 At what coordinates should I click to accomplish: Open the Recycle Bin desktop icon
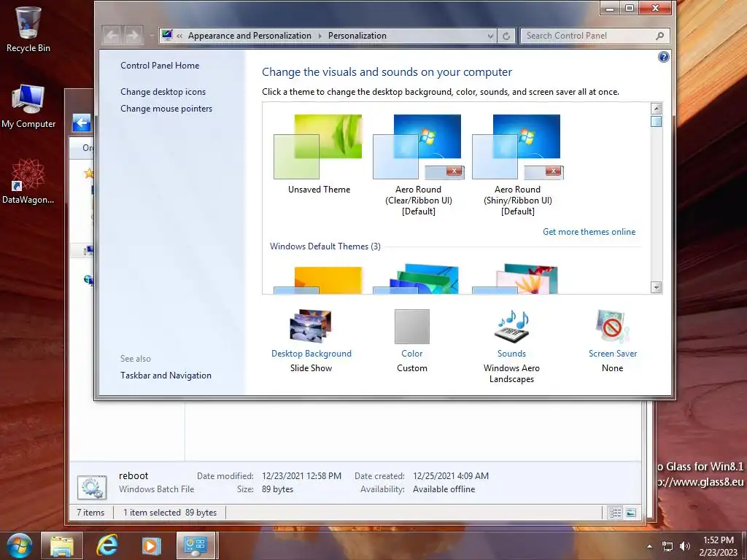coord(28,29)
